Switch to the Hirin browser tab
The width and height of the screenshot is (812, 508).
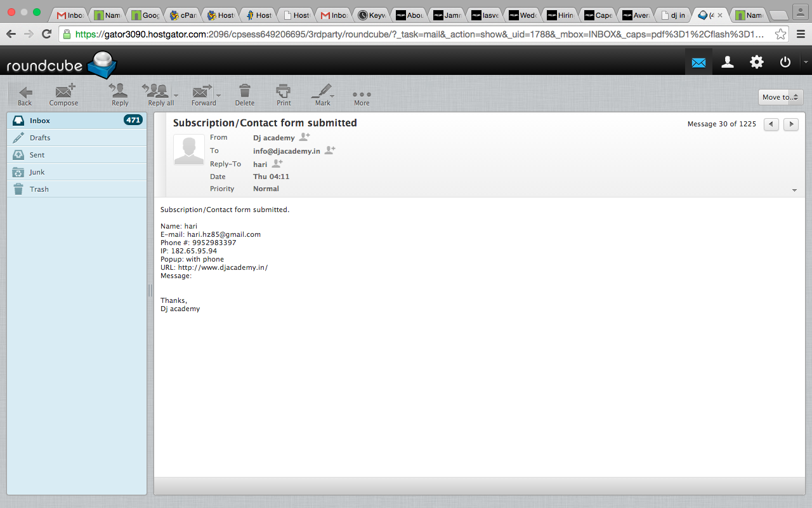[560, 15]
